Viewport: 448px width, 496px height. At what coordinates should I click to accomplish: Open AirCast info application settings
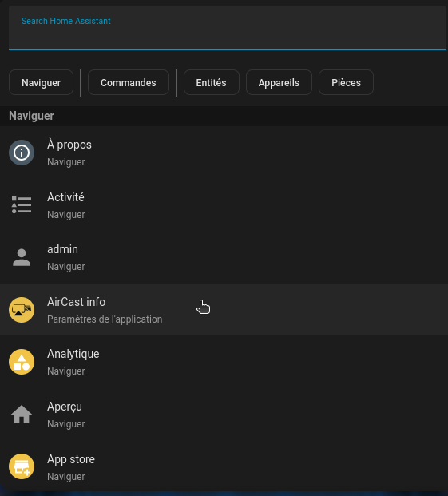[224, 310]
